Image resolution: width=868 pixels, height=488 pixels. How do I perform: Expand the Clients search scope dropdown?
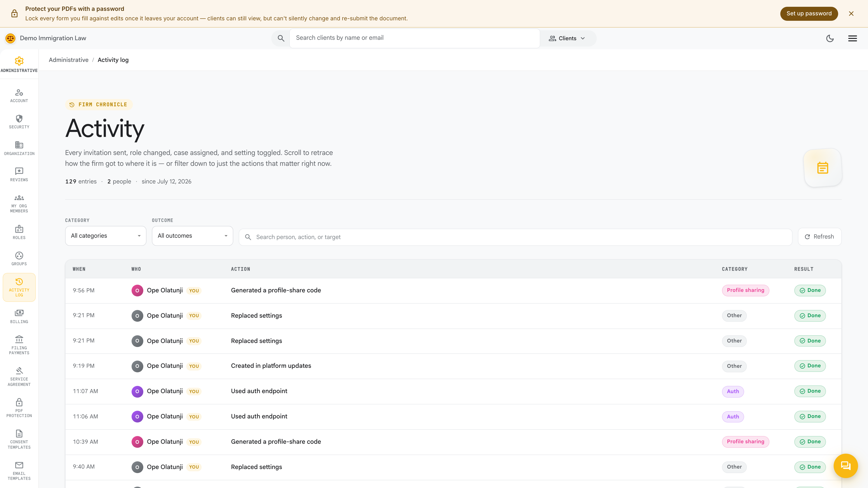pos(567,38)
